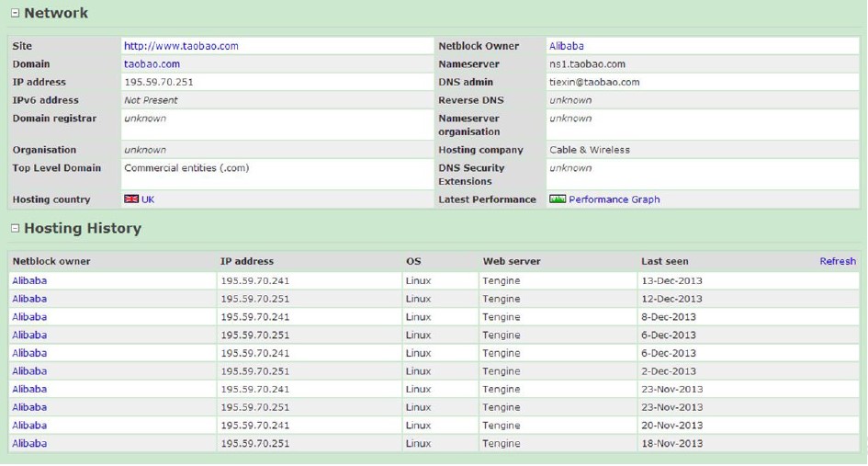Select DNS admin tiexin@taobao.com
868x466 pixels.
[594, 82]
